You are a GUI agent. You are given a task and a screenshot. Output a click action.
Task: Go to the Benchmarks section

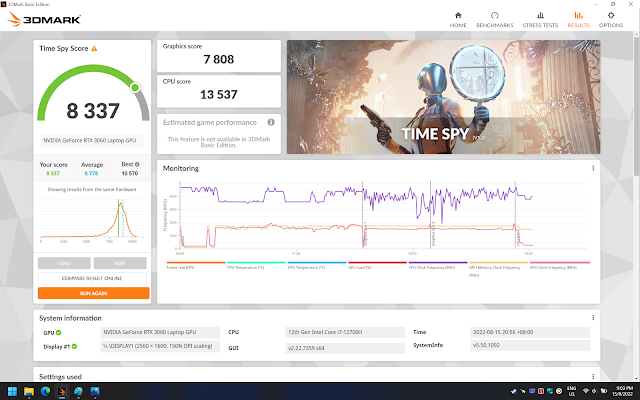point(495,19)
